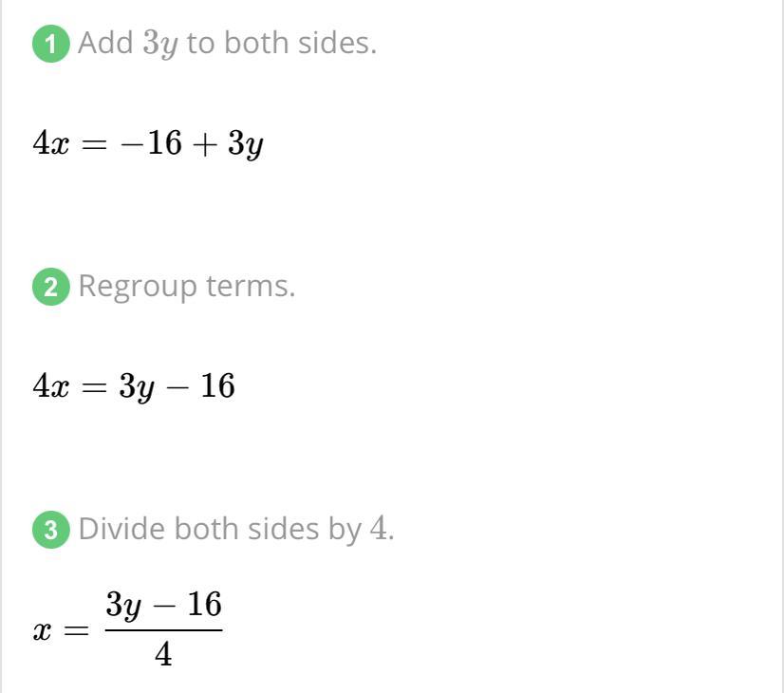Image resolution: width=784 pixels, height=693 pixels.
Task: Click the italic 3y in step 1 text
Action: 160,45
